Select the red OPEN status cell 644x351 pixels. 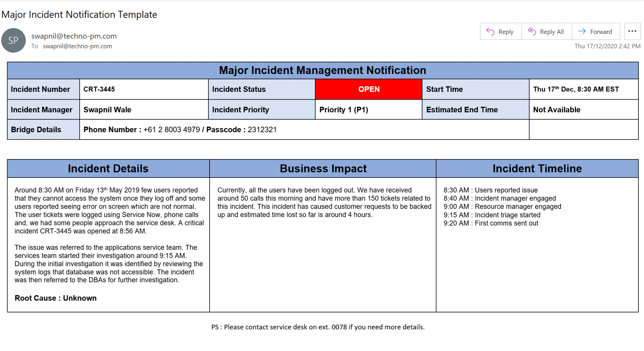369,89
